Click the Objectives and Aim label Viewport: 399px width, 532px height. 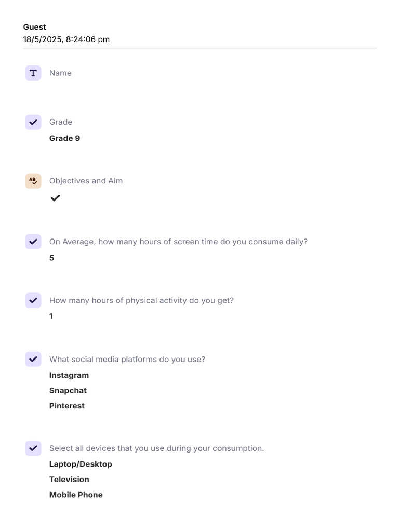click(86, 181)
